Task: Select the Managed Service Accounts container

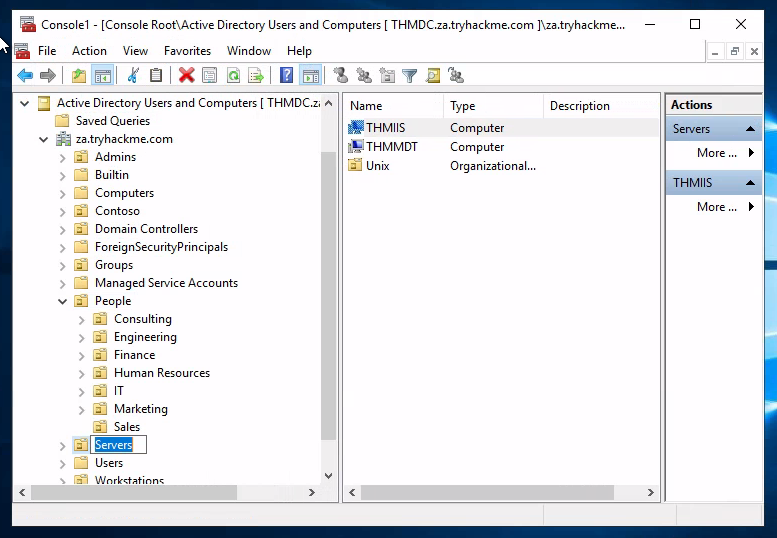Action: coord(166,283)
